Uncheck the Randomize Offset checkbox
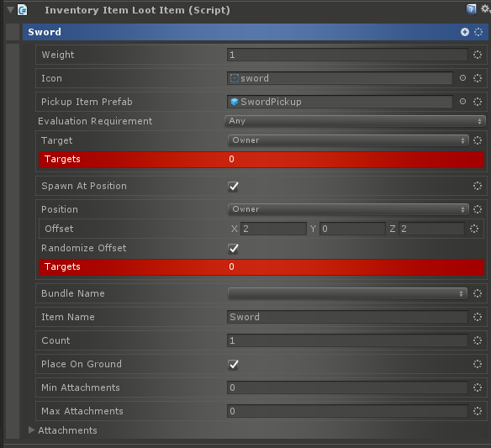Screen dimensions: 491x448 233,249
